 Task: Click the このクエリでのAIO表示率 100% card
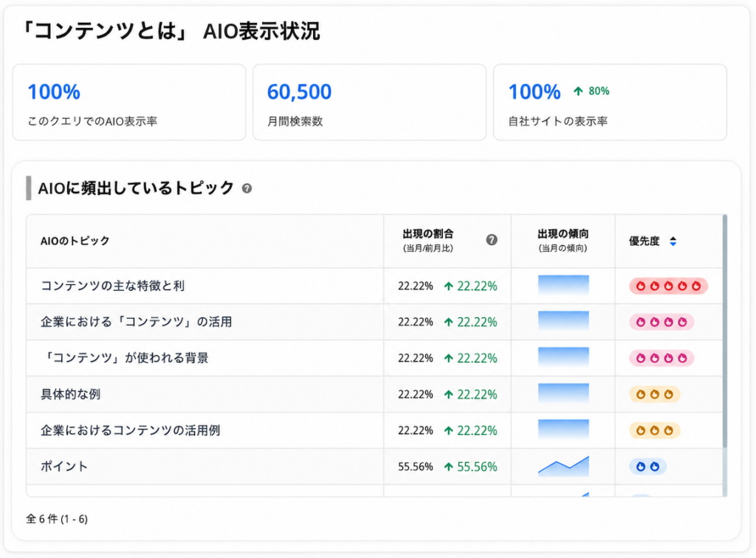[x=129, y=102]
